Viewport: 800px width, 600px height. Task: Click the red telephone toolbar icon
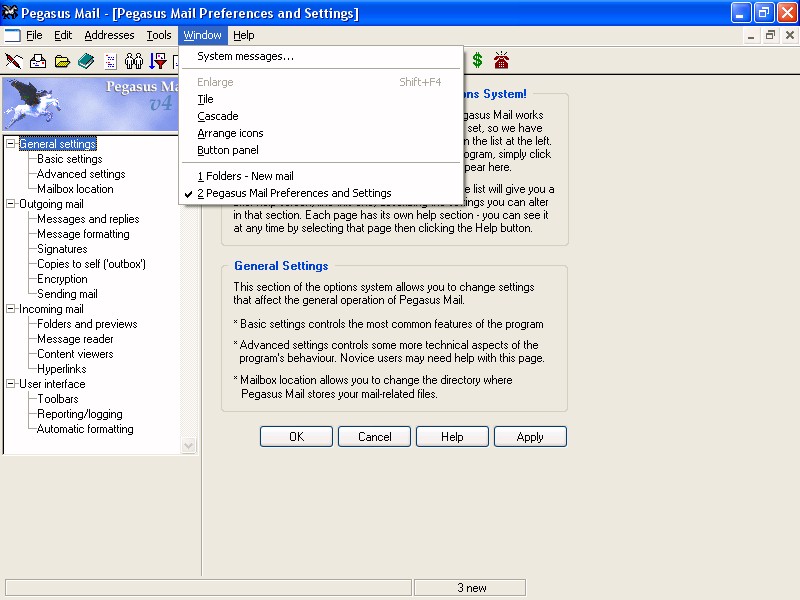(501, 60)
